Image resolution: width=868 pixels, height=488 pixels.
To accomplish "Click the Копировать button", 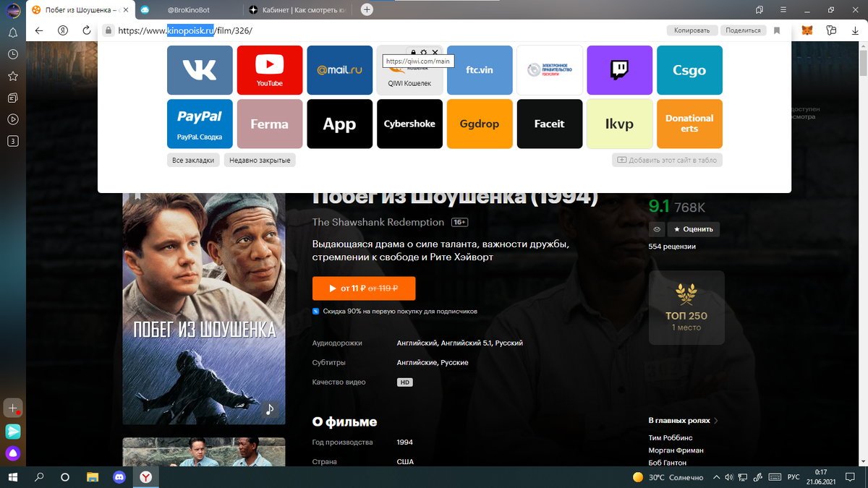I will (x=692, y=30).
